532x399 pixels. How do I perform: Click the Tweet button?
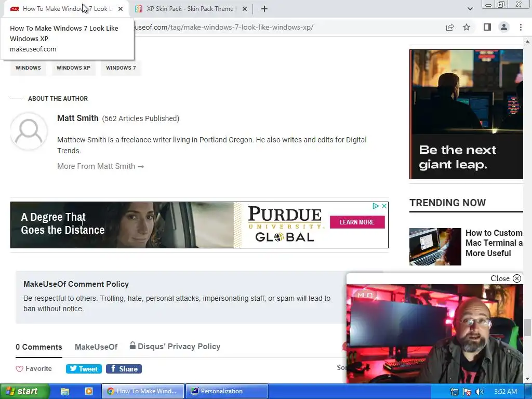(x=84, y=369)
